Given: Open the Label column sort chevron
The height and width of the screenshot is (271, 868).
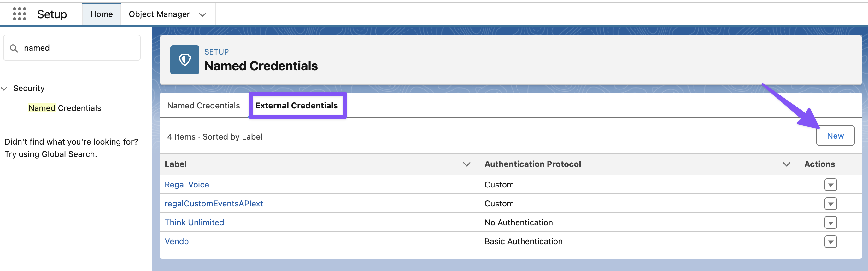Looking at the screenshot, I should click(x=467, y=164).
